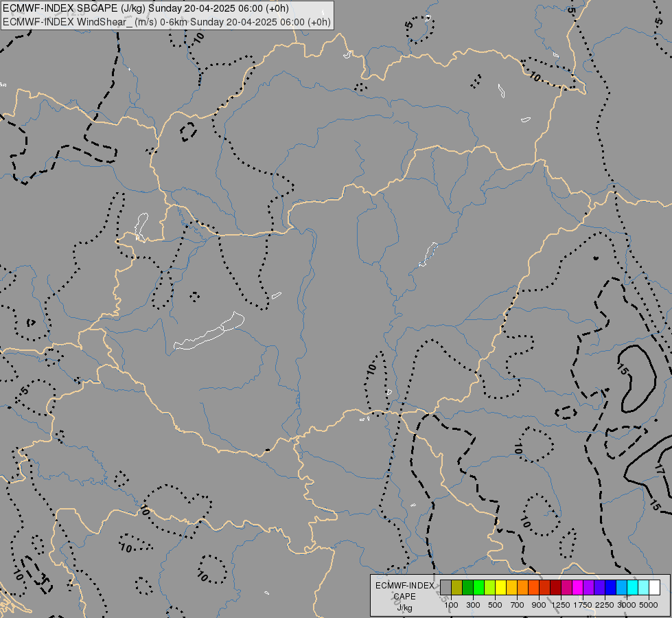Pick the dark red legend swatch
The width and height of the screenshot is (672, 618).
[555, 587]
